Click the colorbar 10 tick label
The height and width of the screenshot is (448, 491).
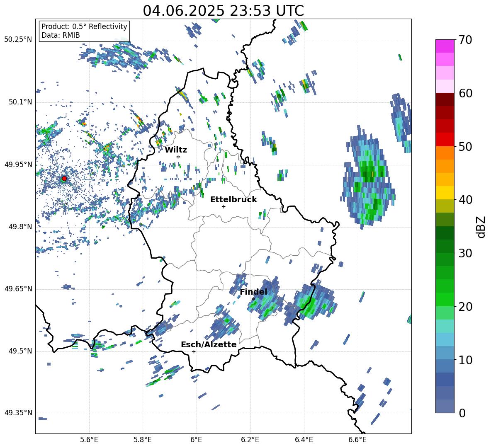point(465,360)
